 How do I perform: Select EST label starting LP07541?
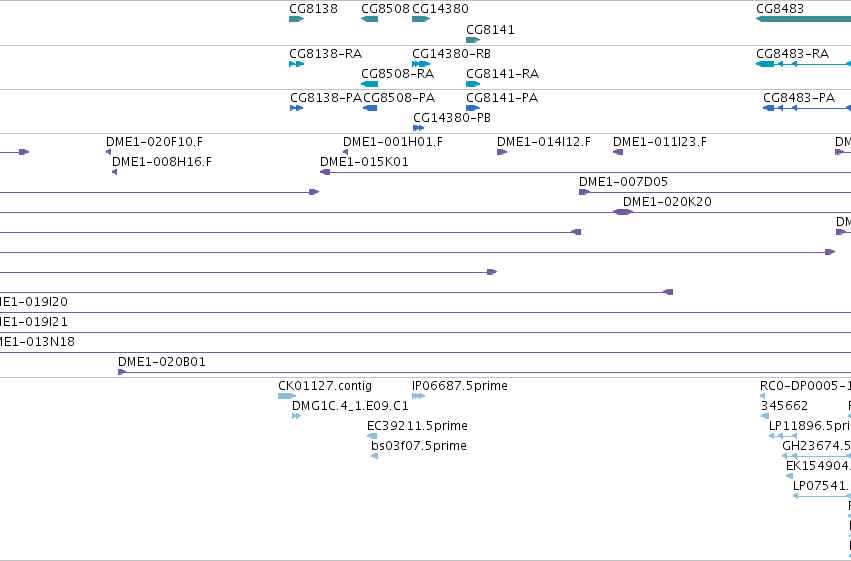(822, 486)
